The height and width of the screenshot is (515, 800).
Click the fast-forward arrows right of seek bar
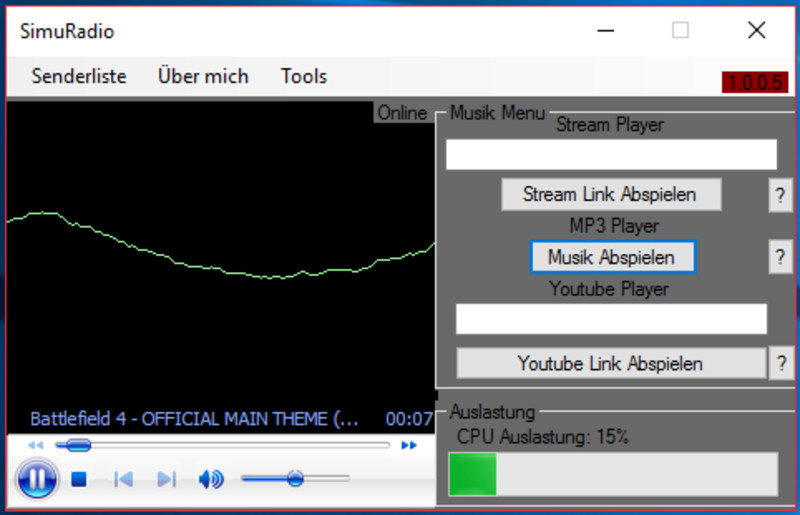pyautogui.click(x=408, y=445)
